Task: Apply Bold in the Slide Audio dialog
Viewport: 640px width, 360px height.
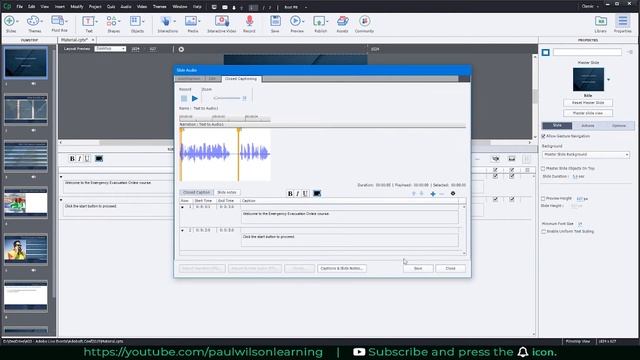Action: (290, 193)
